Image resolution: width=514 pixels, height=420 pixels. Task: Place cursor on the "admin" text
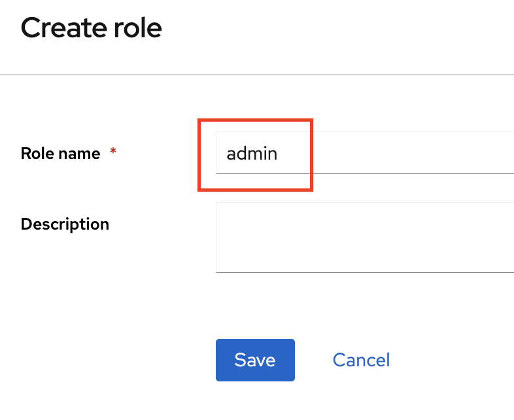point(252,154)
